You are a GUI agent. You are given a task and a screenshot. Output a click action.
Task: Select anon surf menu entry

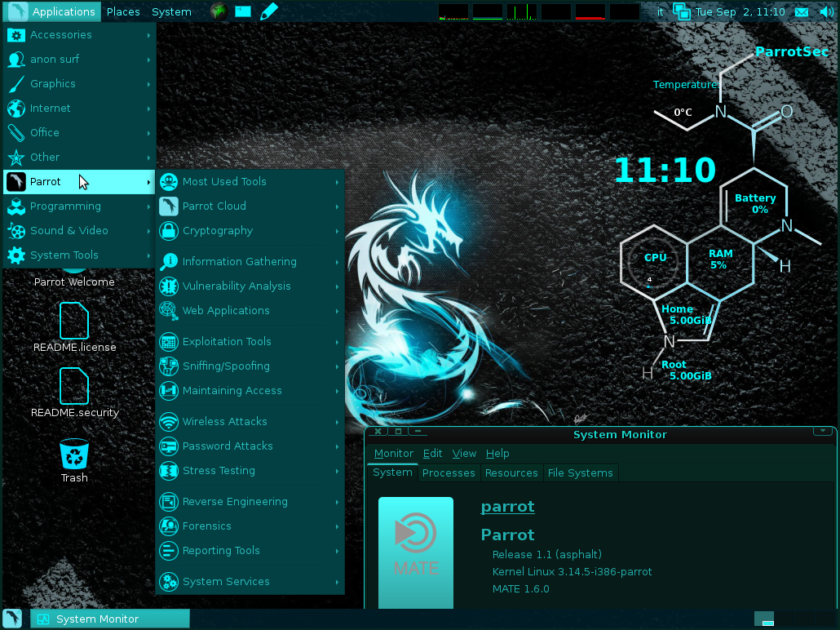point(79,60)
